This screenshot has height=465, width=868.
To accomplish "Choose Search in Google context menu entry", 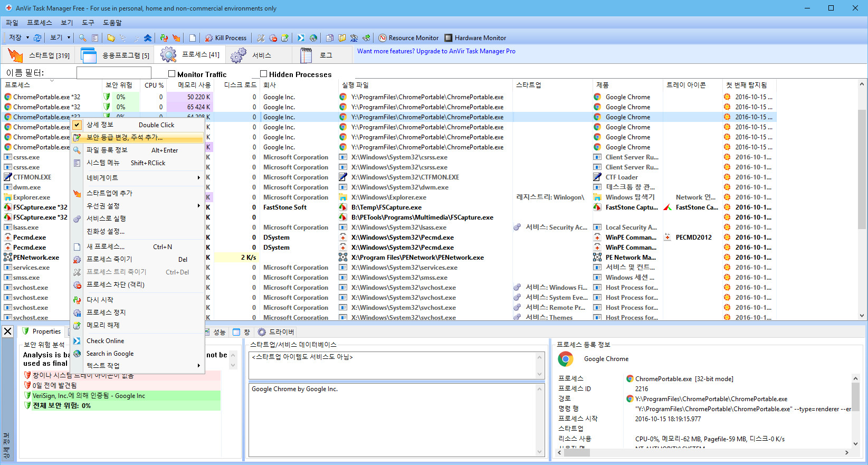I will point(137,354).
